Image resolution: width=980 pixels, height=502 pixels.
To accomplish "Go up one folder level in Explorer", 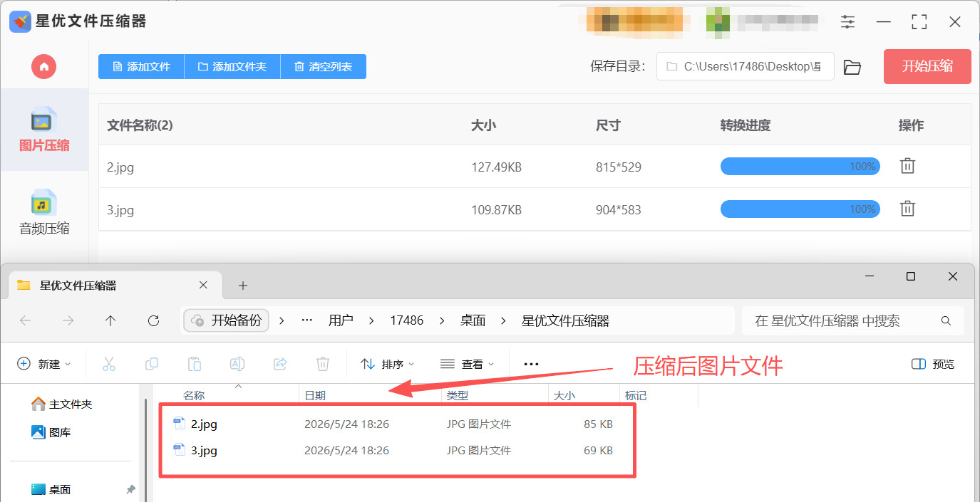I will [x=110, y=320].
